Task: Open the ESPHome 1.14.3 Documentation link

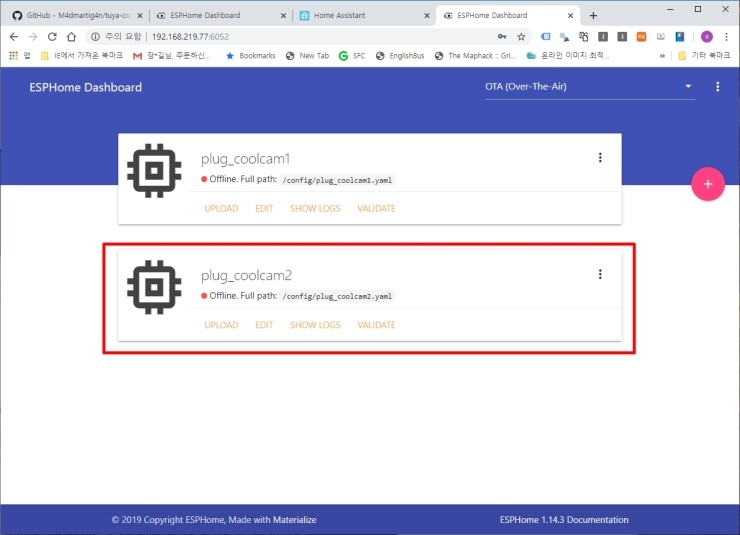Action: pos(564,519)
